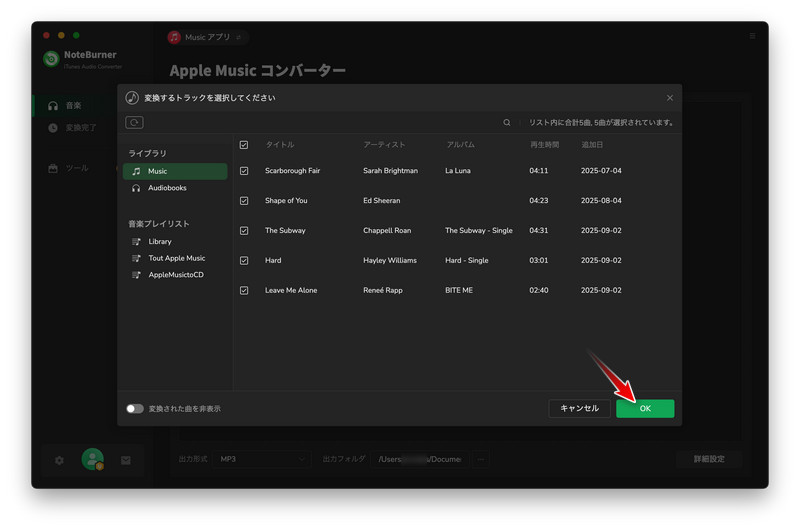This screenshot has height=530, width=800.
Task: Click the user profile avatar icon
Action: click(93, 459)
